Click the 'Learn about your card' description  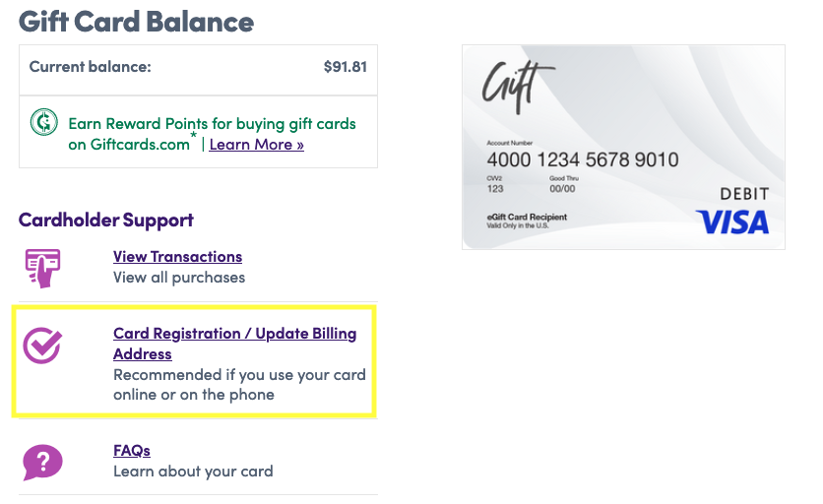pyautogui.click(x=193, y=472)
